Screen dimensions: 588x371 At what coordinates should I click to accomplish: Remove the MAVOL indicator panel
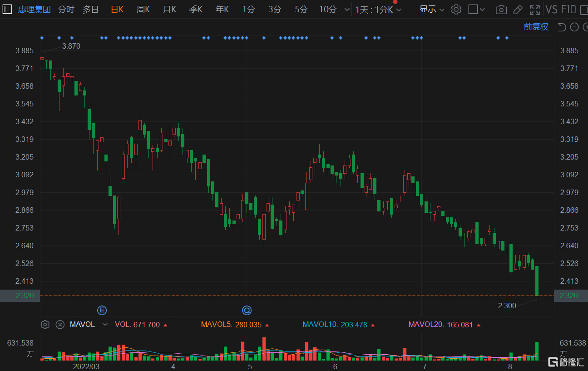(60, 325)
